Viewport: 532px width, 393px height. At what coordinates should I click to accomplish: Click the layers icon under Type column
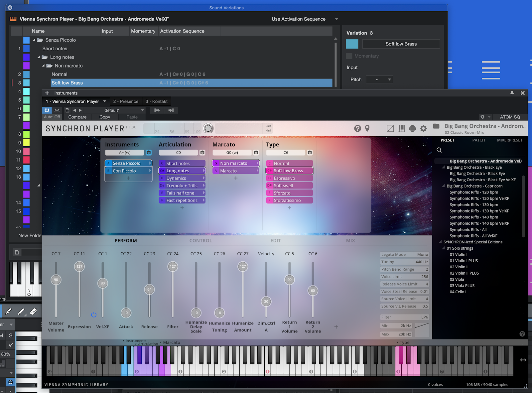pyautogui.click(x=310, y=153)
